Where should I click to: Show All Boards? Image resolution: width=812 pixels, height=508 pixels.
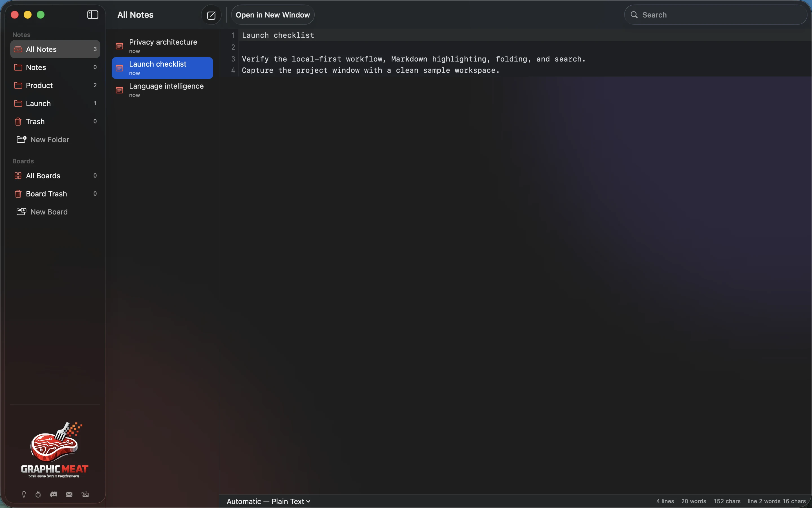(55, 176)
